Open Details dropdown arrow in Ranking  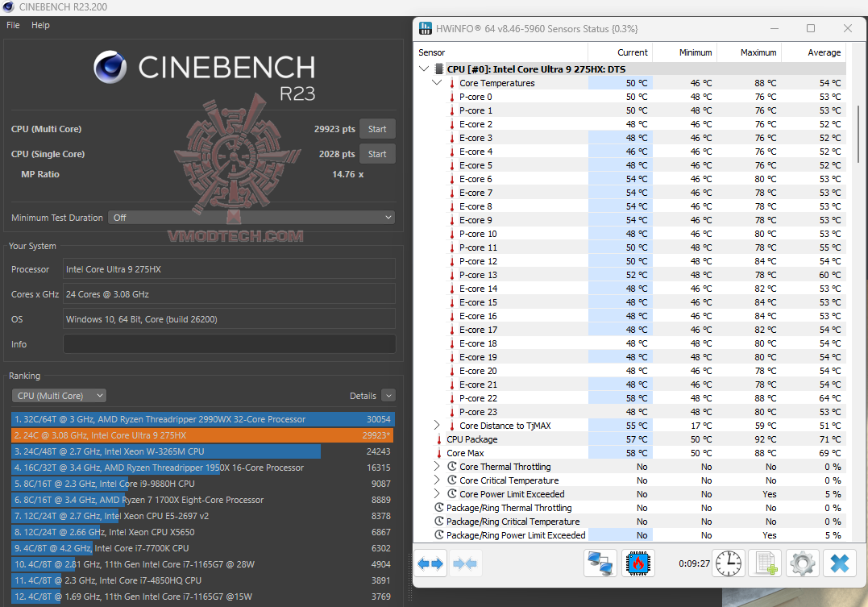[x=388, y=396]
